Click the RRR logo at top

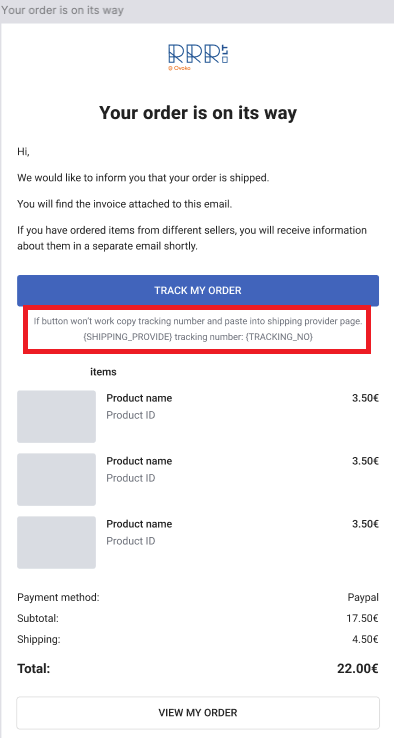(198, 57)
